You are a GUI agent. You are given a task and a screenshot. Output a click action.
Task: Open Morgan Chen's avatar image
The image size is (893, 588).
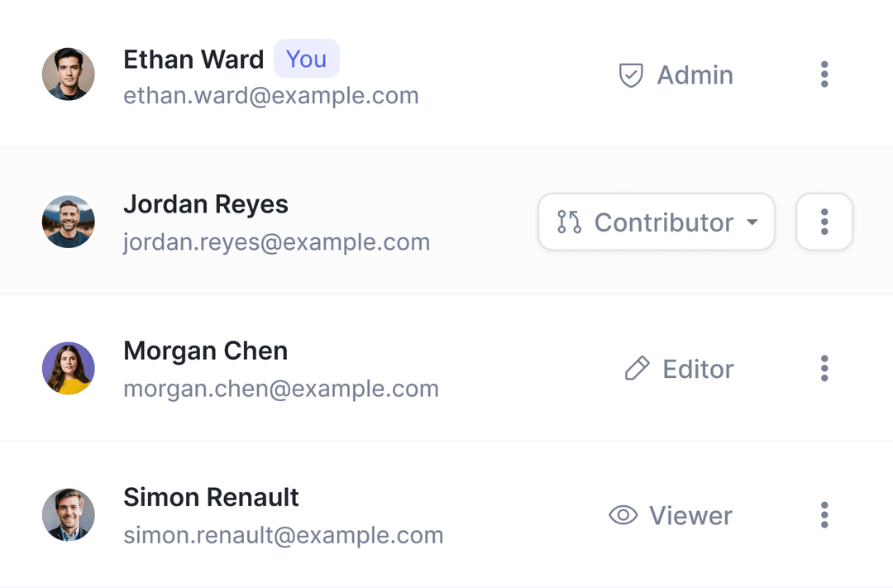pyautogui.click(x=69, y=368)
